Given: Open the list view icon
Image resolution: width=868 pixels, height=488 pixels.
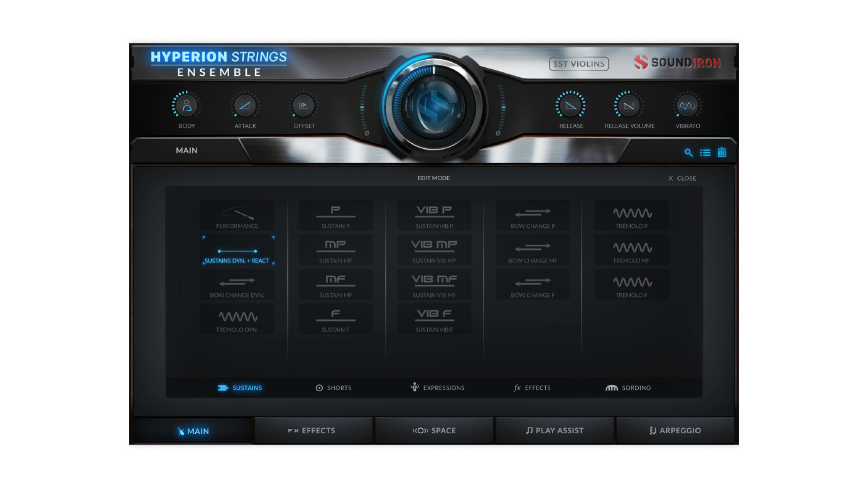Looking at the screenshot, I should coord(705,153).
